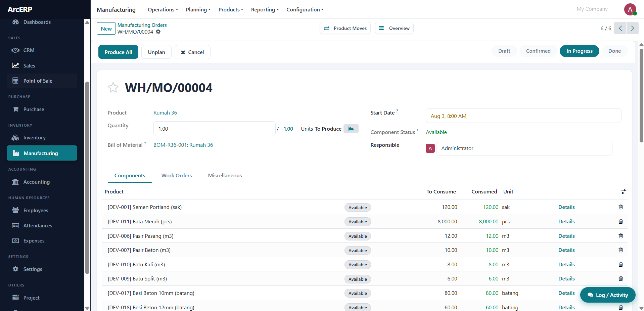Viewport: 644px width, 311px height.
Task: Delete the Bata Merah component row
Action: point(621,222)
